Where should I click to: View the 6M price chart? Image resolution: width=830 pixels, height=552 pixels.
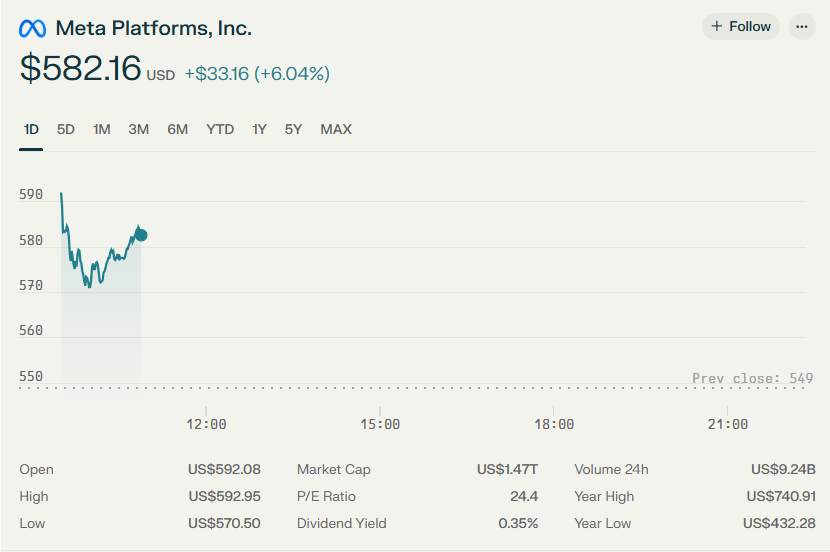(x=177, y=129)
